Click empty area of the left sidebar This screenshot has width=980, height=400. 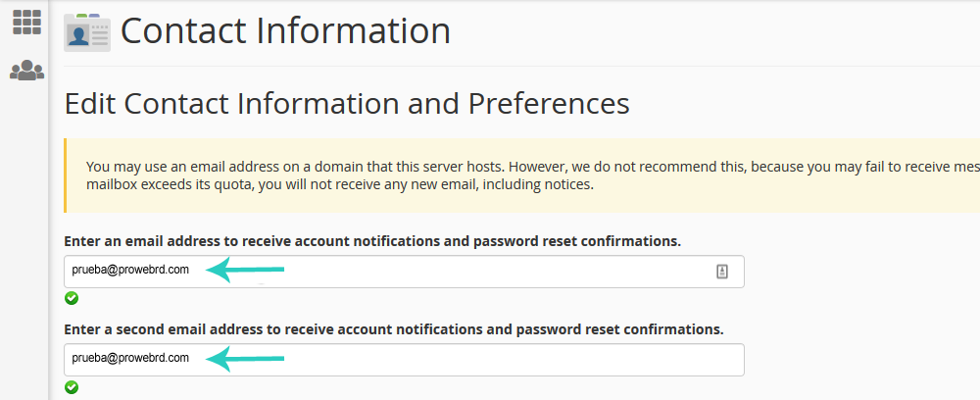[x=24, y=245]
